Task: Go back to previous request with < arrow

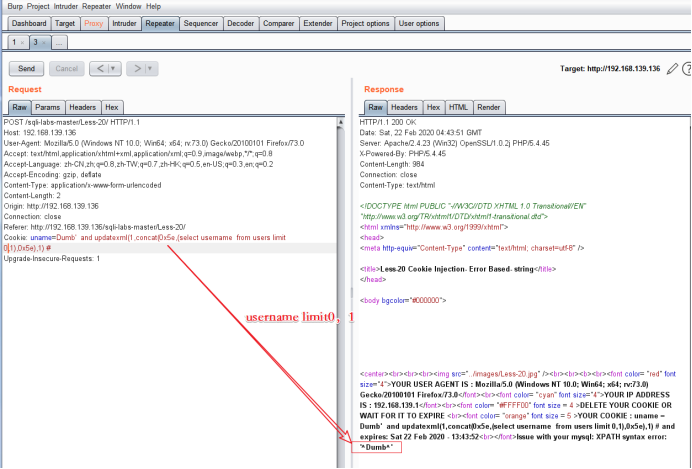Action: [x=100, y=68]
